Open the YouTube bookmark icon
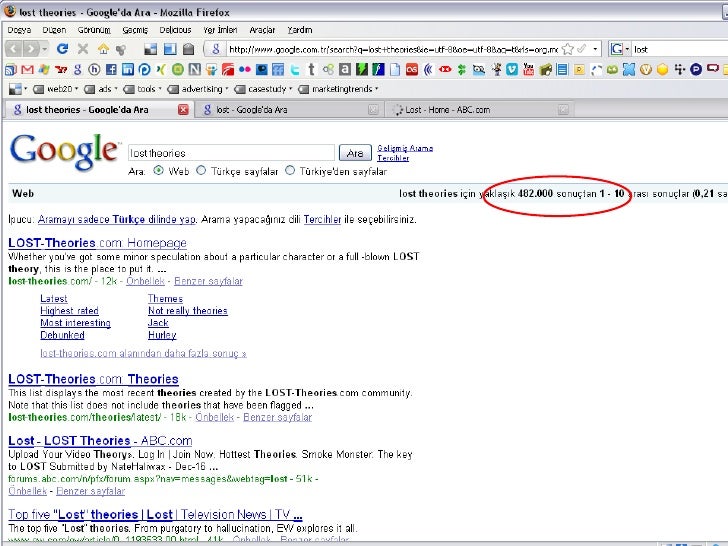Viewport: 728px width, 546px height. tap(528, 70)
